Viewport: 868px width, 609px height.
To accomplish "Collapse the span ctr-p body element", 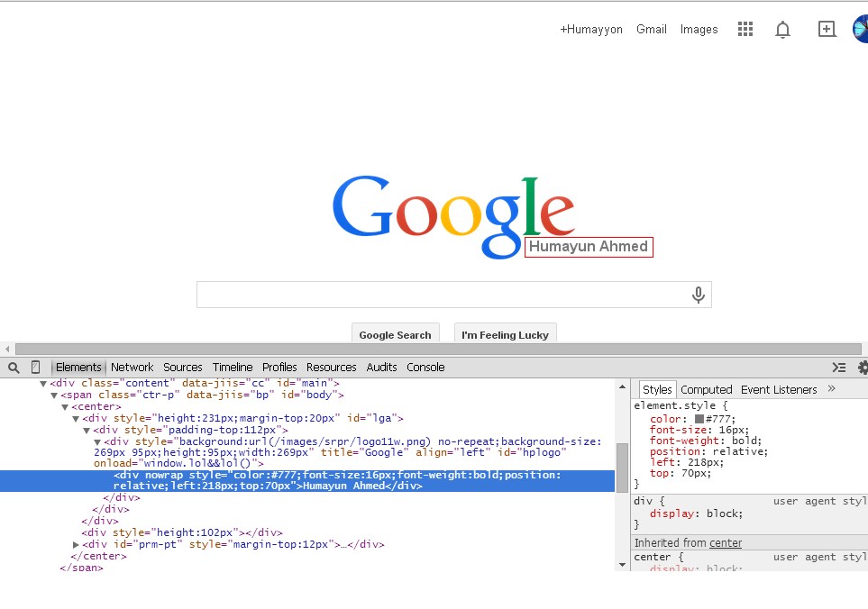I will [52, 394].
